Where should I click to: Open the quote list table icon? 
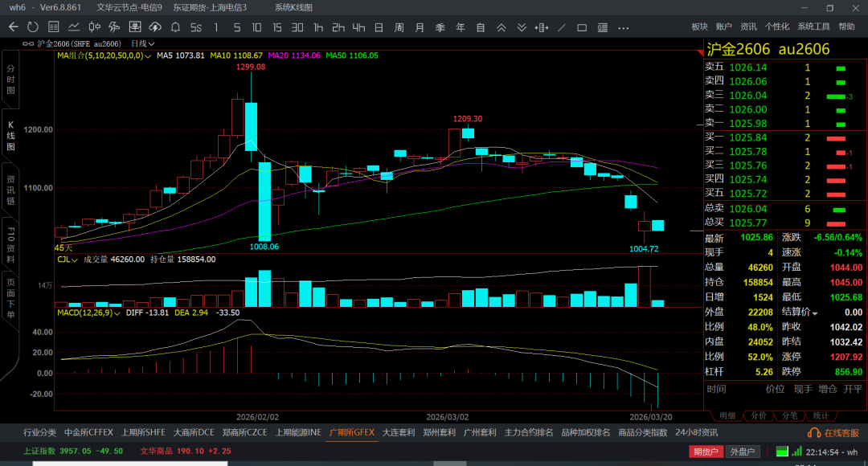point(54,27)
